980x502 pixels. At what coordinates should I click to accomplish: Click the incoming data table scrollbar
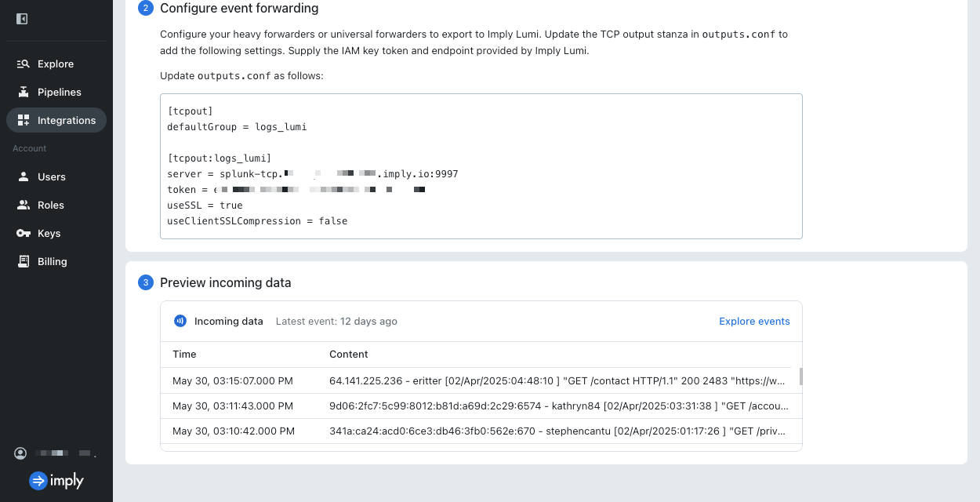[x=800, y=376]
